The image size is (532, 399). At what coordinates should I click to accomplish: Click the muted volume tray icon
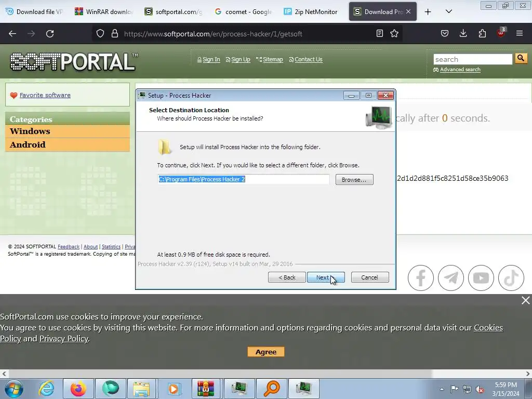(480, 389)
